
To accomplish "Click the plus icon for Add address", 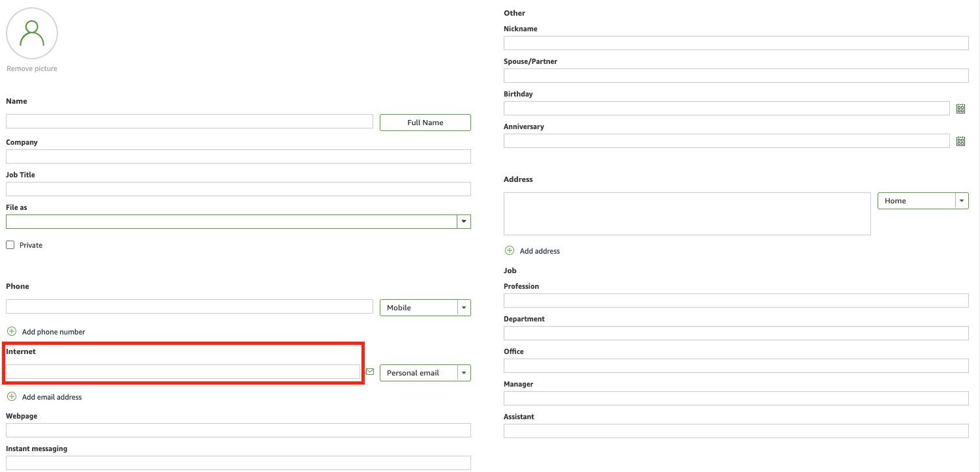I will [x=510, y=251].
